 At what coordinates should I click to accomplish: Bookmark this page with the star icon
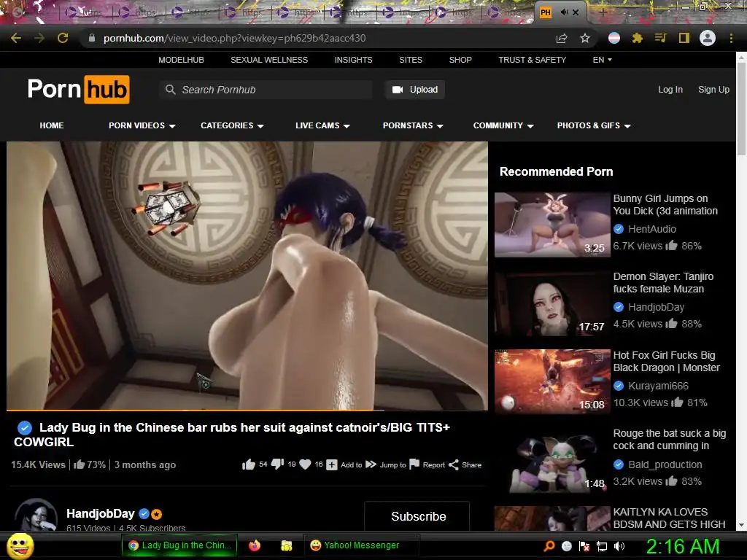click(585, 38)
